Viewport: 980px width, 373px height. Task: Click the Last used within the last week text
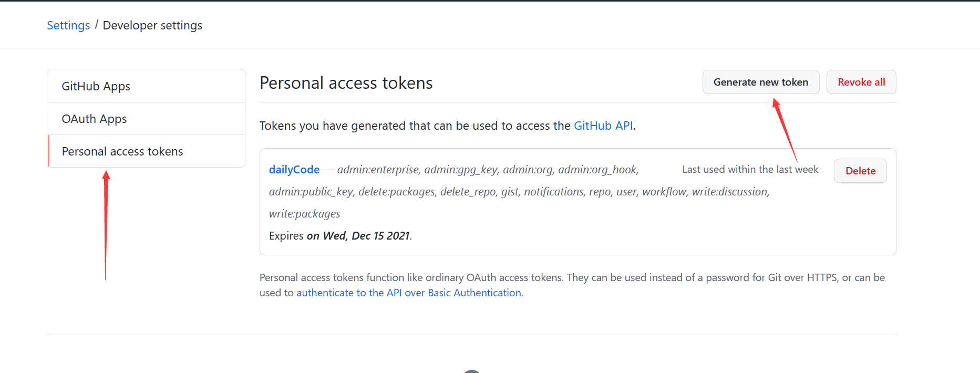pos(750,169)
